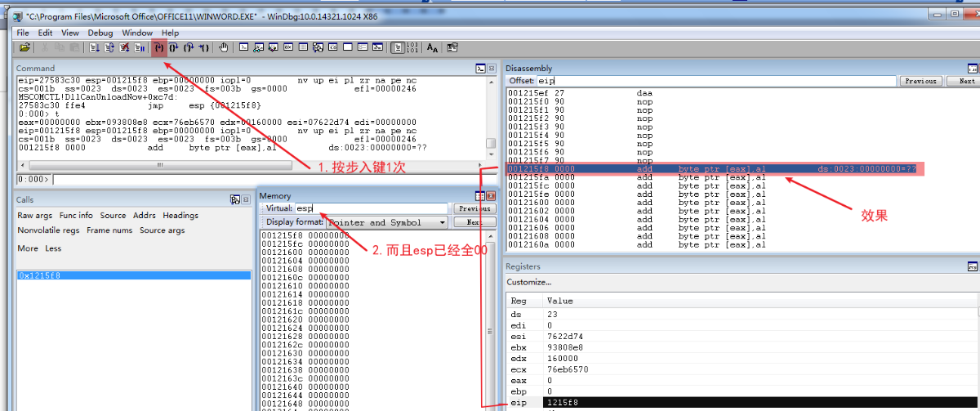Click the Step Over toolbar icon
This screenshot has height=411, width=980.
point(173,47)
